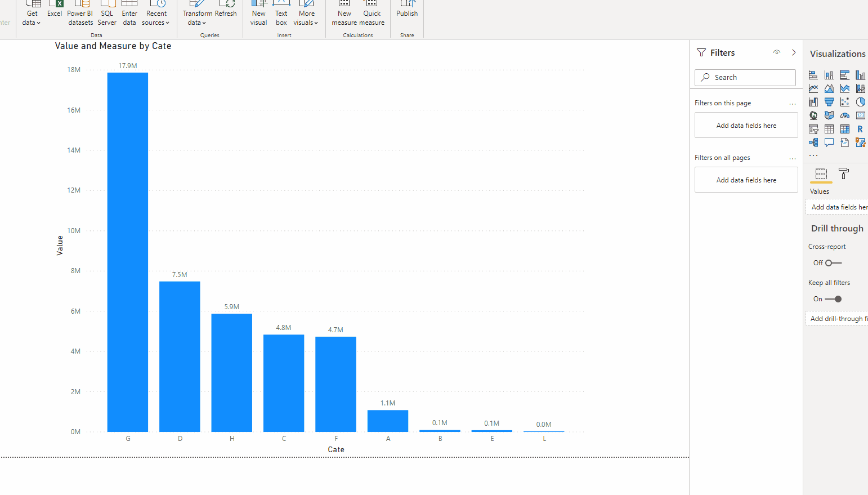This screenshot has height=495, width=868.
Task: Select the filled map visual
Action: click(x=829, y=115)
